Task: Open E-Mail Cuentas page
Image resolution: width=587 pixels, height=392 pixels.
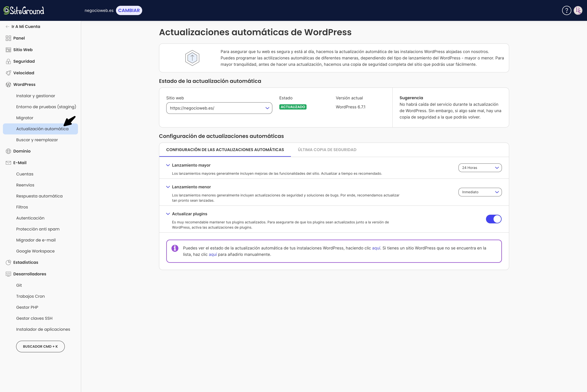Action: click(x=25, y=174)
